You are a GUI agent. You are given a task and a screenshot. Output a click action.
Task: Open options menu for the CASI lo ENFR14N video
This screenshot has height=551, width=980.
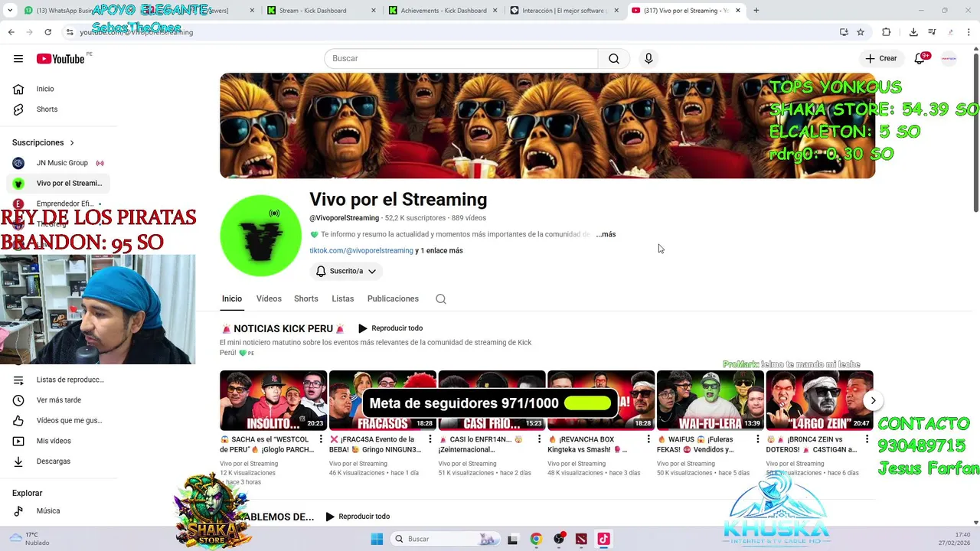540,440
